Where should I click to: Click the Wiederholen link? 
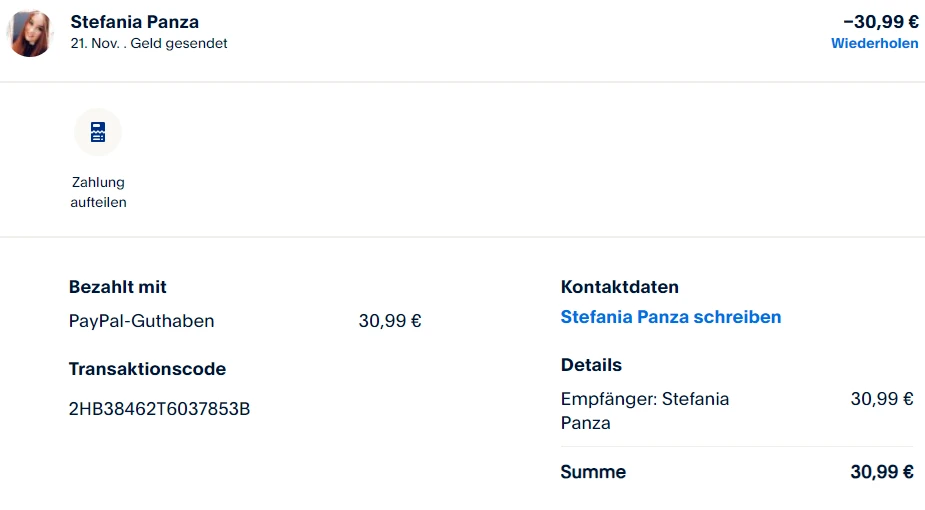click(x=874, y=44)
